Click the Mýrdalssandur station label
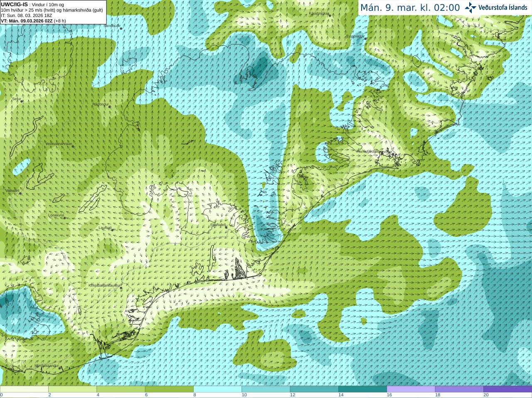 tap(47, 366)
